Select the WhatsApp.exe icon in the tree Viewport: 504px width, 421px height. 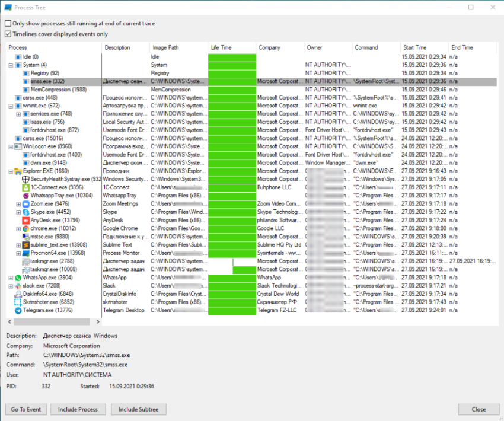pyautogui.click(x=18, y=278)
